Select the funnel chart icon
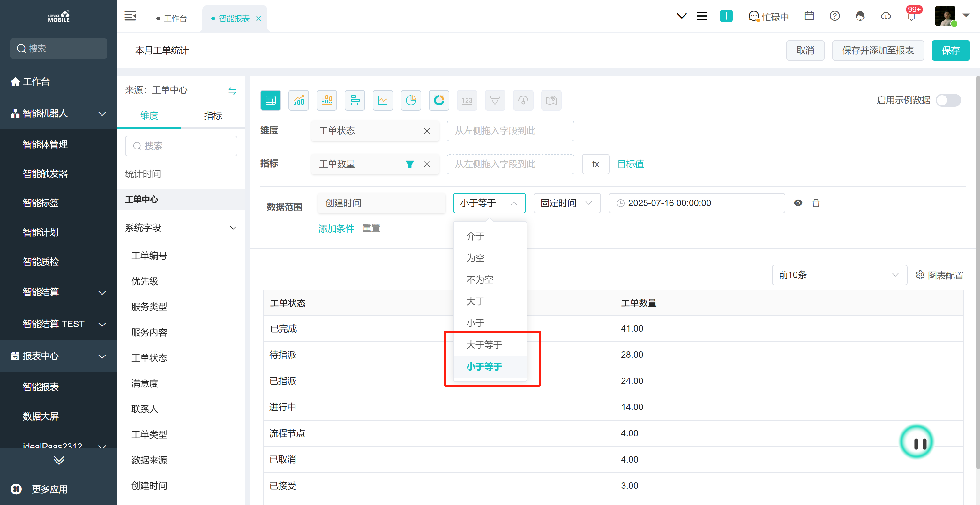Screen dimensions: 980x505 click(x=495, y=100)
